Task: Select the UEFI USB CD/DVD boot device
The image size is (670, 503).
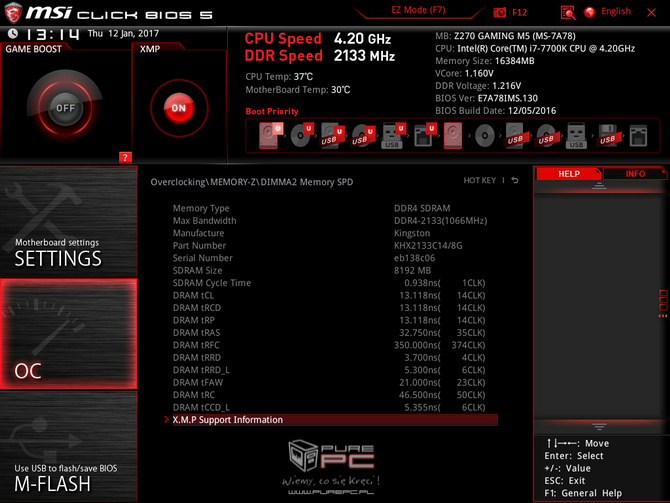Action: (x=363, y=135)
